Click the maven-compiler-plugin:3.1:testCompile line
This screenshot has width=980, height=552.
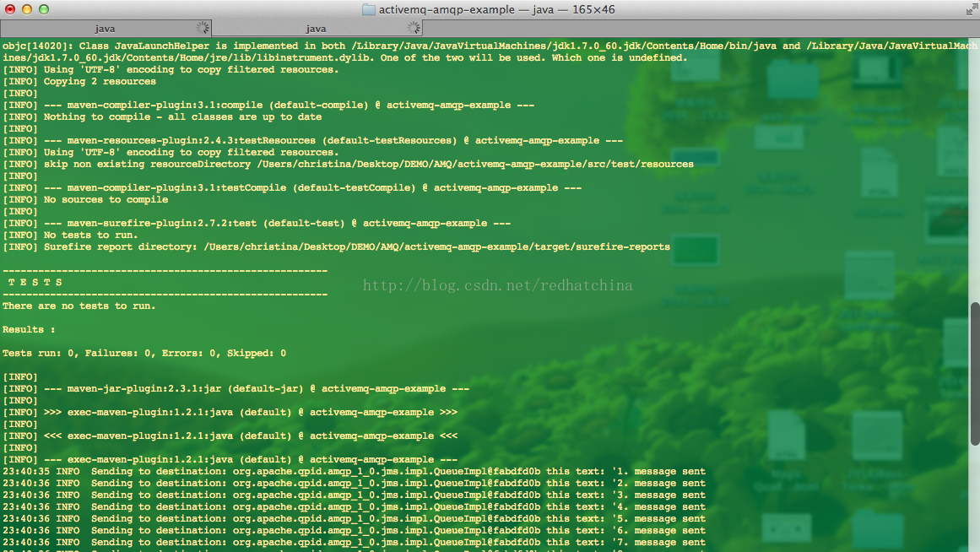[x=292, y=187]
